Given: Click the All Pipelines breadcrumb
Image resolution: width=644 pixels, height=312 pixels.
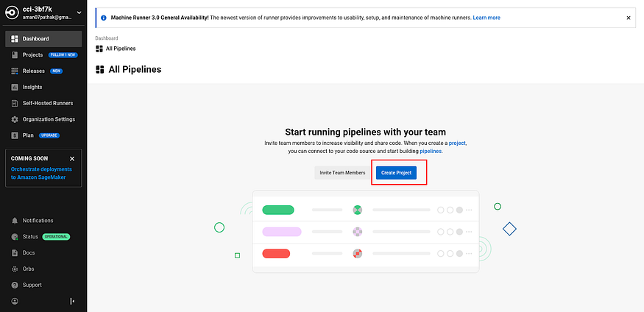Looking at the screenshot, I should click(x=121, y=49).
